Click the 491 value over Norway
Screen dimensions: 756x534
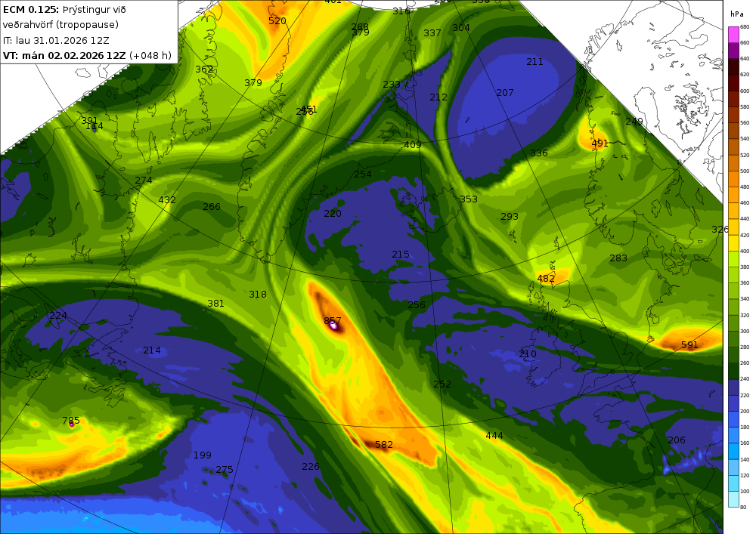tap(600, 144)
